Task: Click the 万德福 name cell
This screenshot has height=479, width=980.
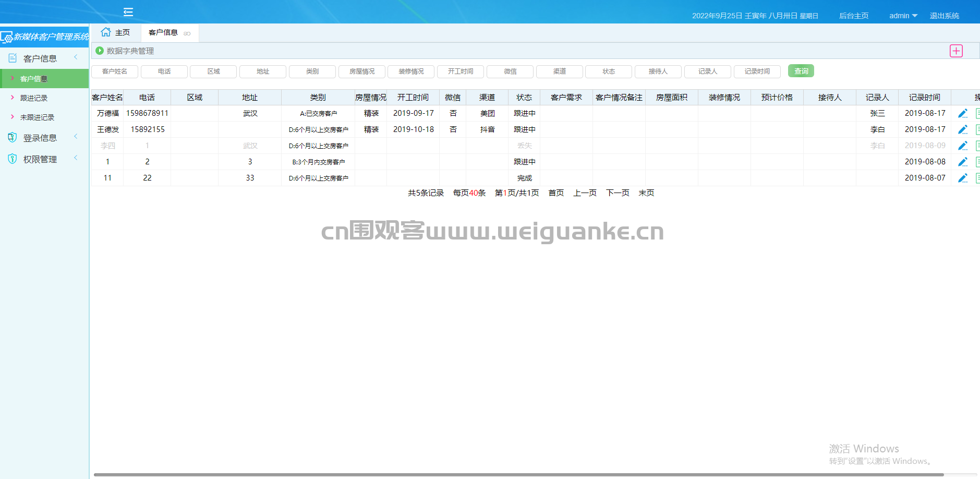Action: (x=107, y=113)
